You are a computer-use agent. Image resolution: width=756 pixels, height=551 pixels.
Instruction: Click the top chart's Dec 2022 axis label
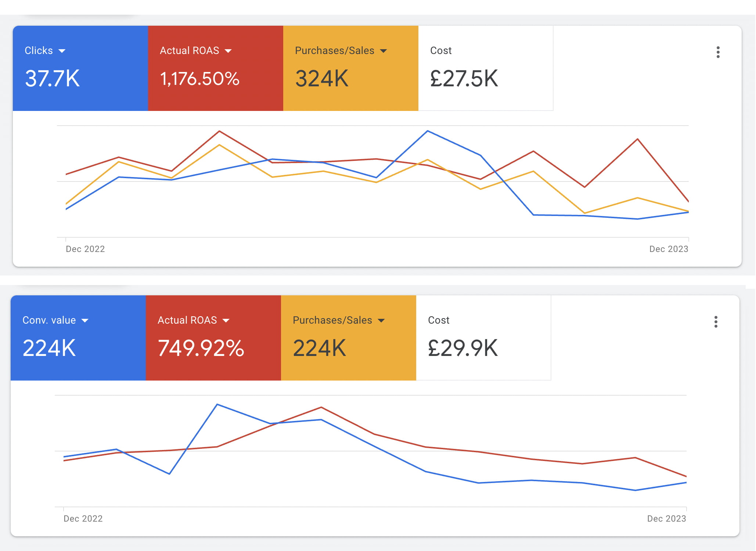[x=85, y=249]
